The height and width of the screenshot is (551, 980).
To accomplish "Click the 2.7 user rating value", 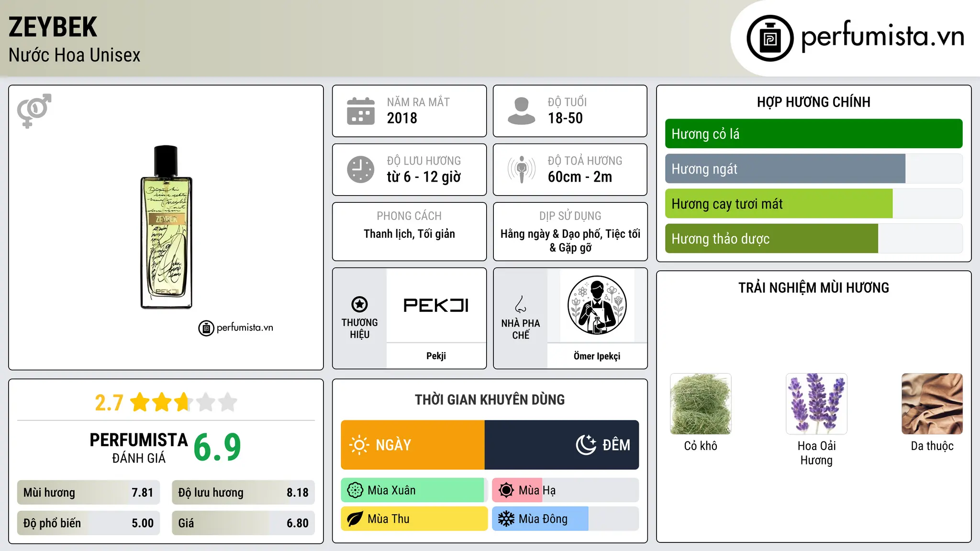I will point(109,403).
